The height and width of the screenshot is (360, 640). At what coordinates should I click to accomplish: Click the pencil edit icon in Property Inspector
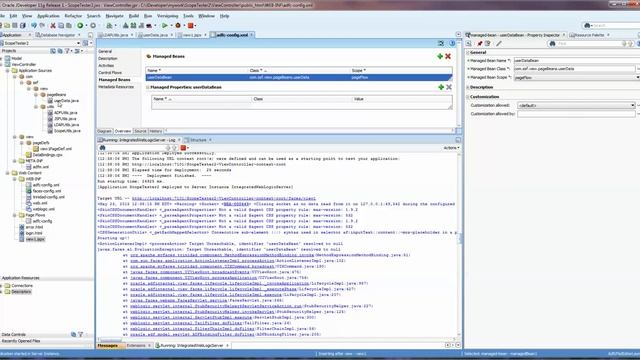498,43
